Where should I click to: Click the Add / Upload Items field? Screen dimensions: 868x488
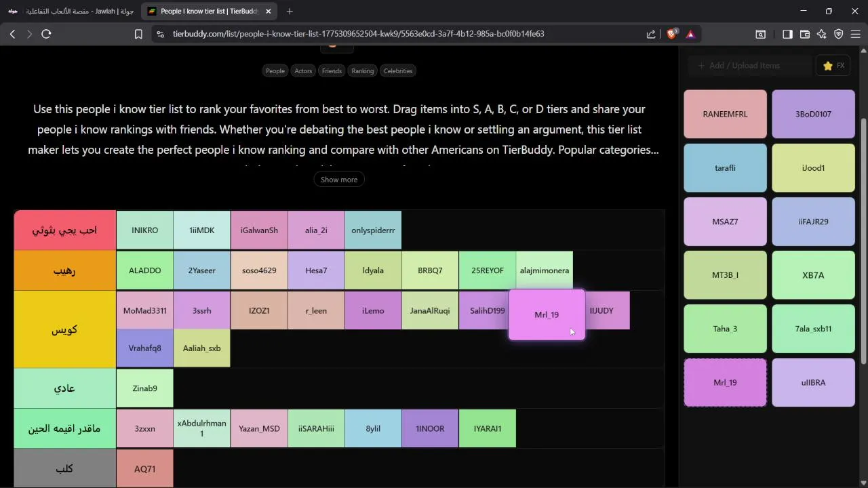point(749,66)
